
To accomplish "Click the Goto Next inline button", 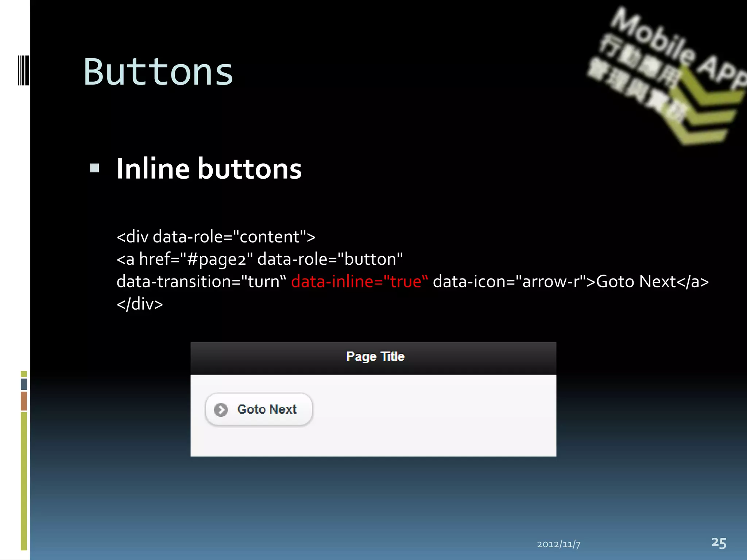I will coord(259,409).
